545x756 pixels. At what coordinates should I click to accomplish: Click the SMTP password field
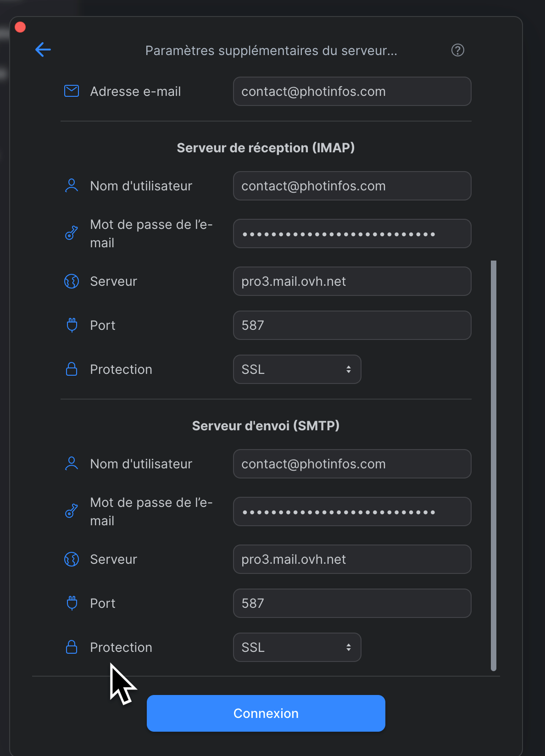tap(352, 511)
